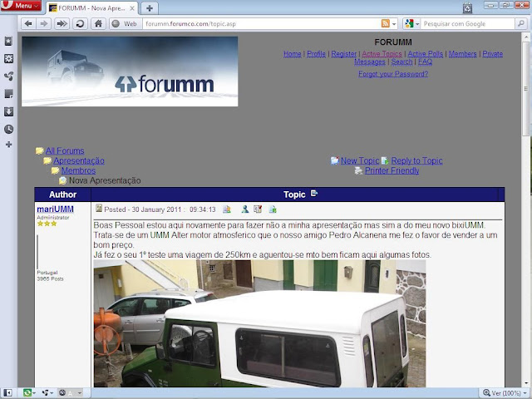The image size is (532, 399).
Task: Go forward with the Forward arrow button
Action: point(44,24)
